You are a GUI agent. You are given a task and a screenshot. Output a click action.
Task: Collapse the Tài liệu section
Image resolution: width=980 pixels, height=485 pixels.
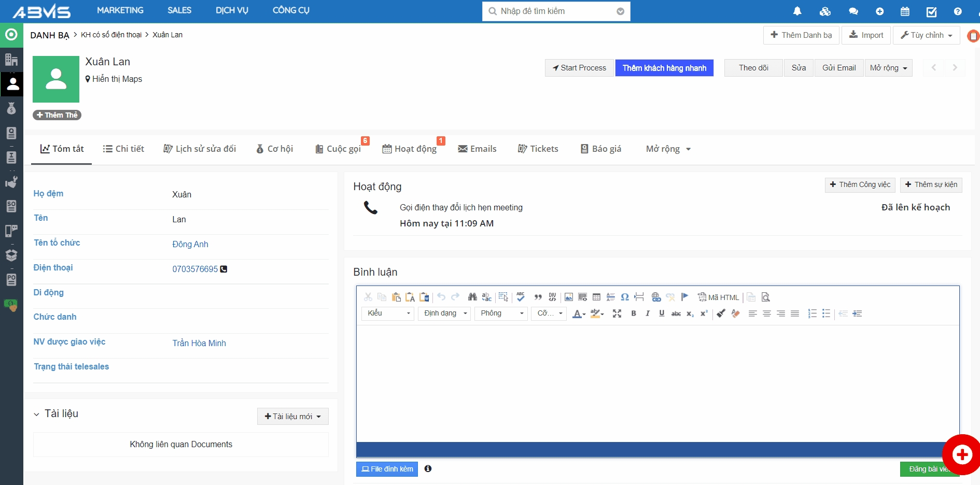pyautogui.click(x=37, y=414)
